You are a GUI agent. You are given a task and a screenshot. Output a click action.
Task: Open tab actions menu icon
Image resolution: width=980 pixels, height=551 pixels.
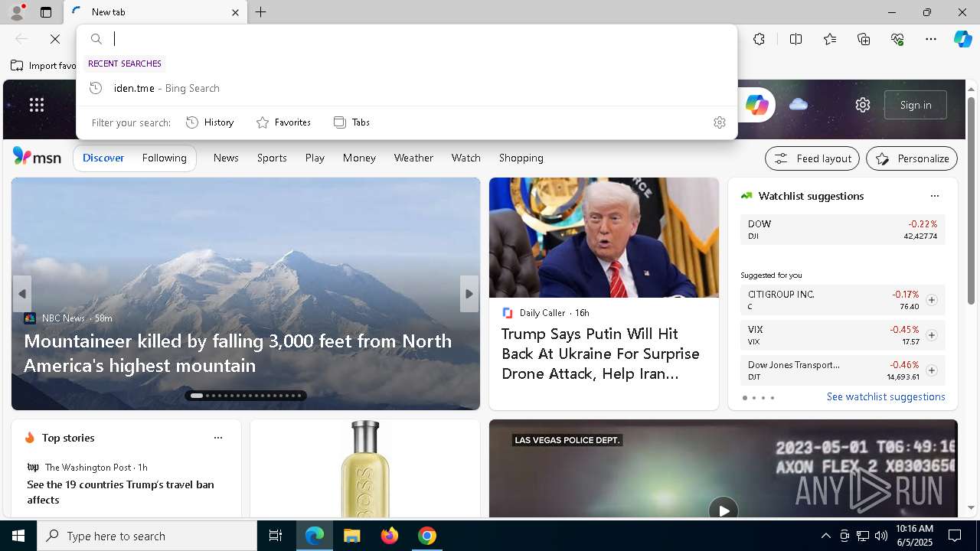(x=46, y=12)
